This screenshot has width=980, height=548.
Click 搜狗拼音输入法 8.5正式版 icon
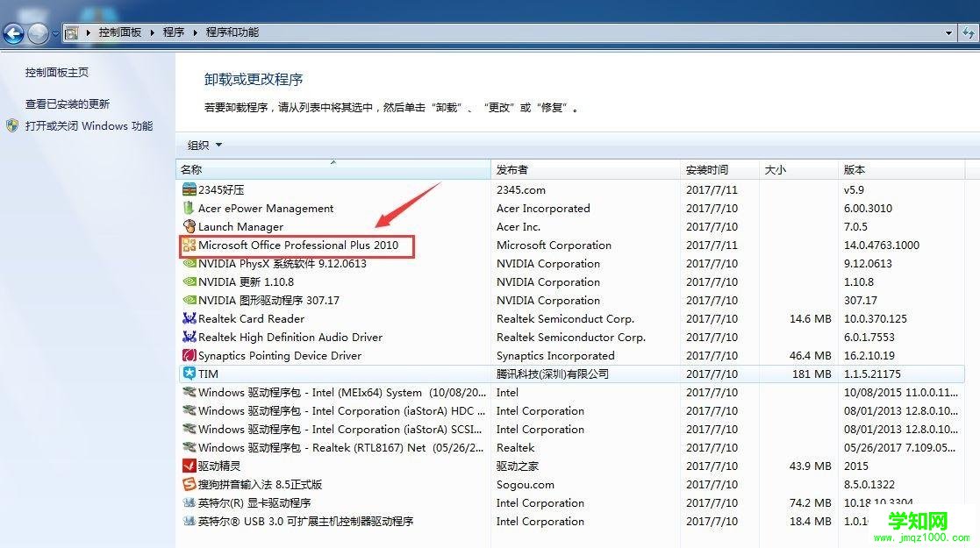[x=190, y=484]
